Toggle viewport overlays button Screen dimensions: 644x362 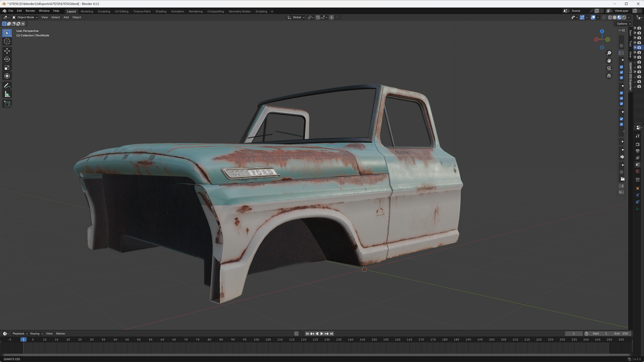click(x=593, y=18)
